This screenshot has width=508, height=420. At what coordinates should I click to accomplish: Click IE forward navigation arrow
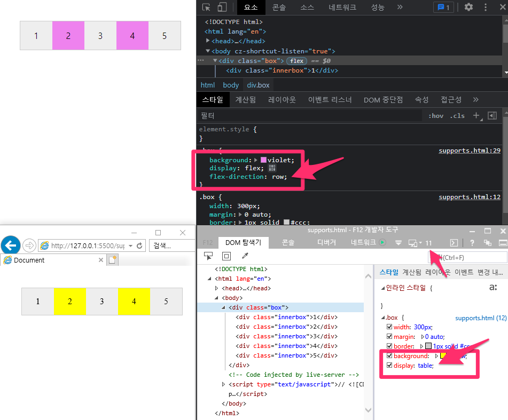[29, 245]
